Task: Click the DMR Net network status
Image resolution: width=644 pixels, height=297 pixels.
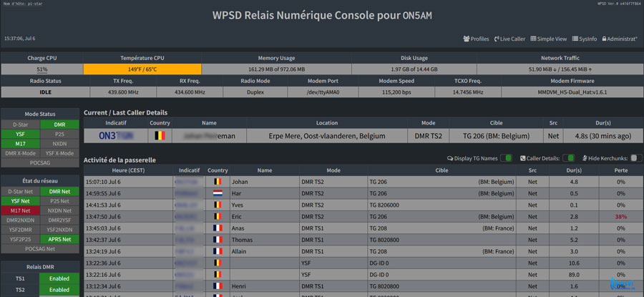Action: click(x=59, y=191)
